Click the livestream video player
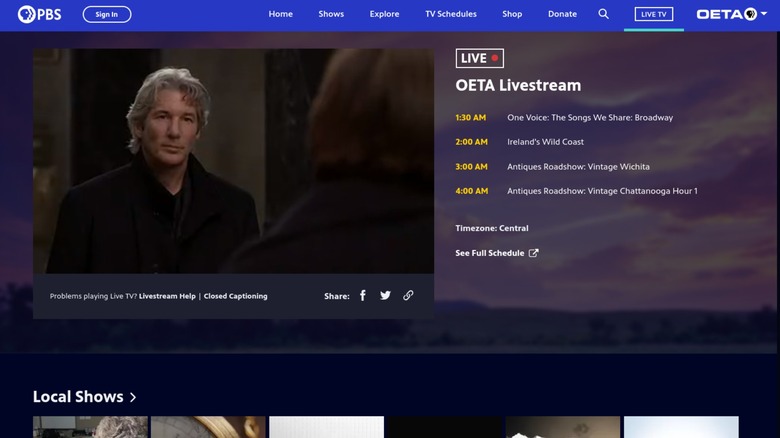780x438 pixels. [233, 161]
